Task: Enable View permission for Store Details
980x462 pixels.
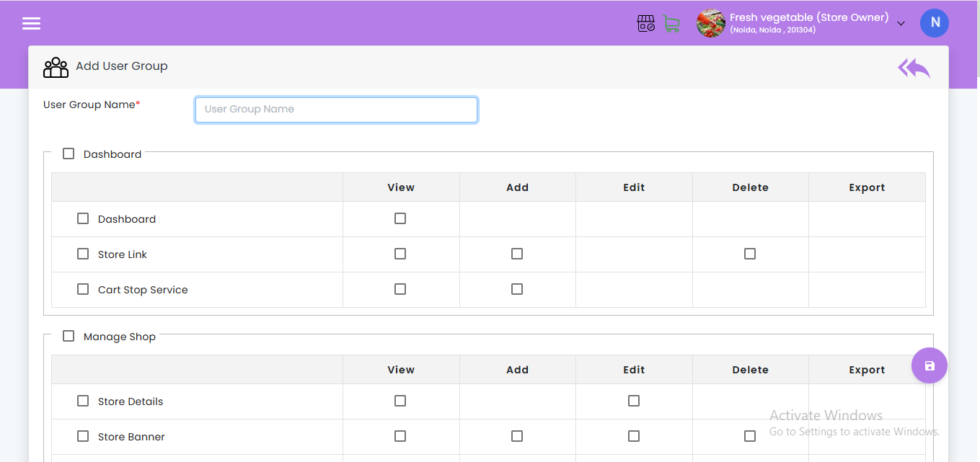Action: 400,401
